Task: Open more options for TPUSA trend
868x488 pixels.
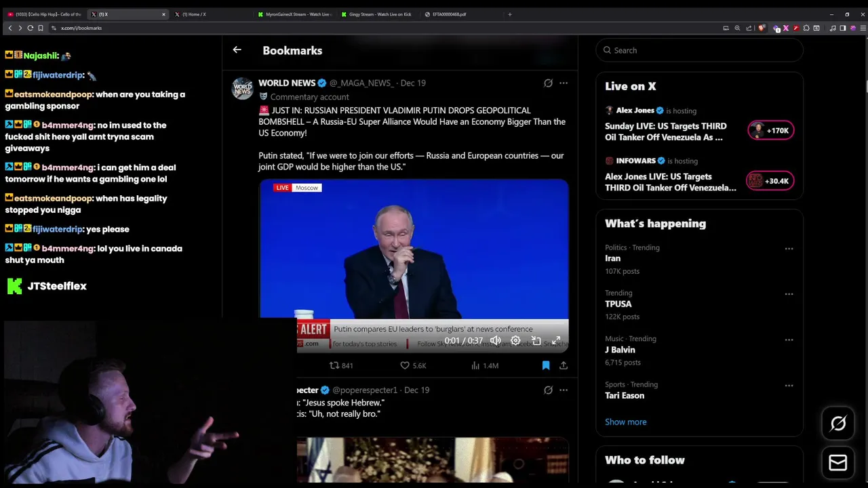Action: click(x=789, y=294)
